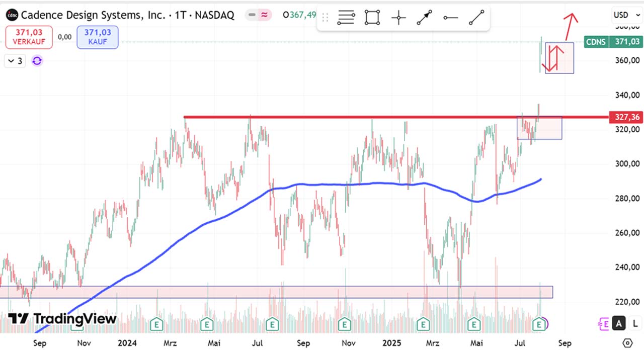The image size is (644, 350).
Task: Click the NASDAQ exchange label
Action: 214,15
